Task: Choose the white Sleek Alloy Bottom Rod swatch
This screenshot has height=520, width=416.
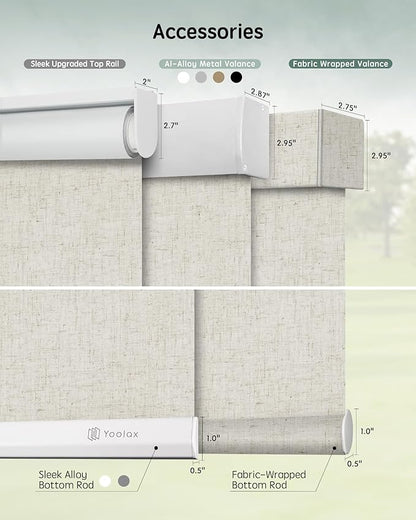Action: [105, 481]
